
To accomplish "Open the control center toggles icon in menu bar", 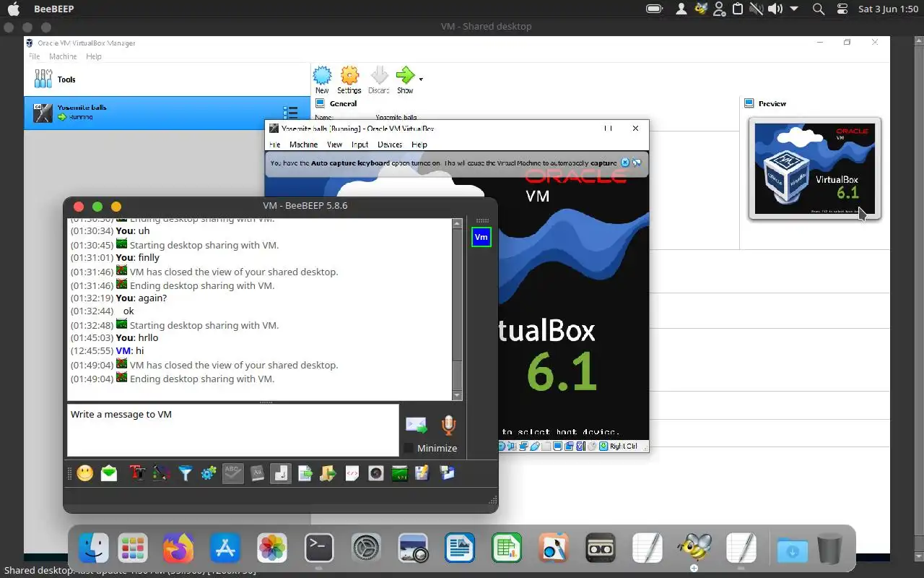I will (842, 9).
